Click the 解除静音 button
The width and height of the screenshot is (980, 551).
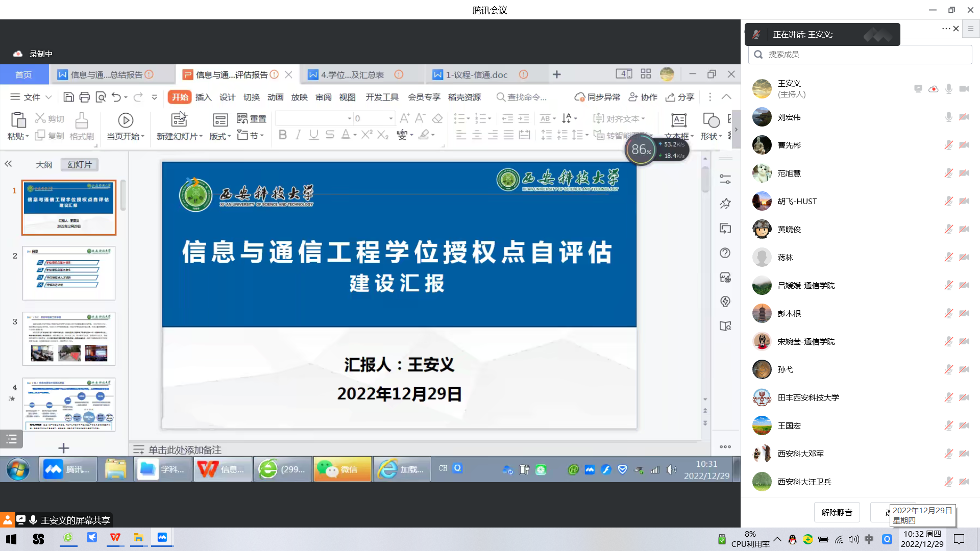837,512
